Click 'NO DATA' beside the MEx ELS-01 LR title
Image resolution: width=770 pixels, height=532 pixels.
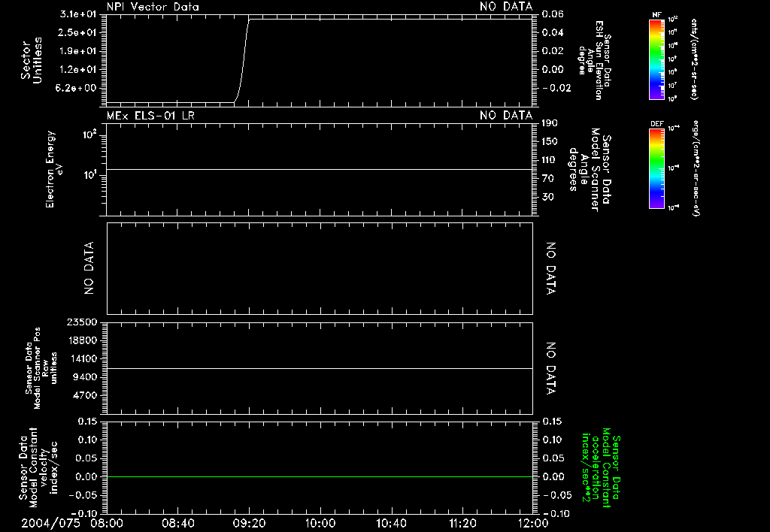[506, 115]
